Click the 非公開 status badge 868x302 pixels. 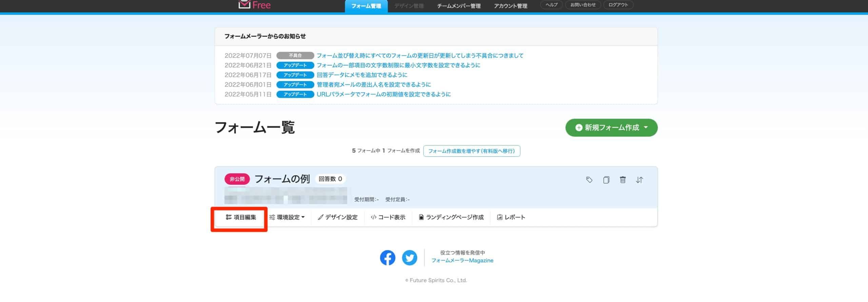pos(237,179)
